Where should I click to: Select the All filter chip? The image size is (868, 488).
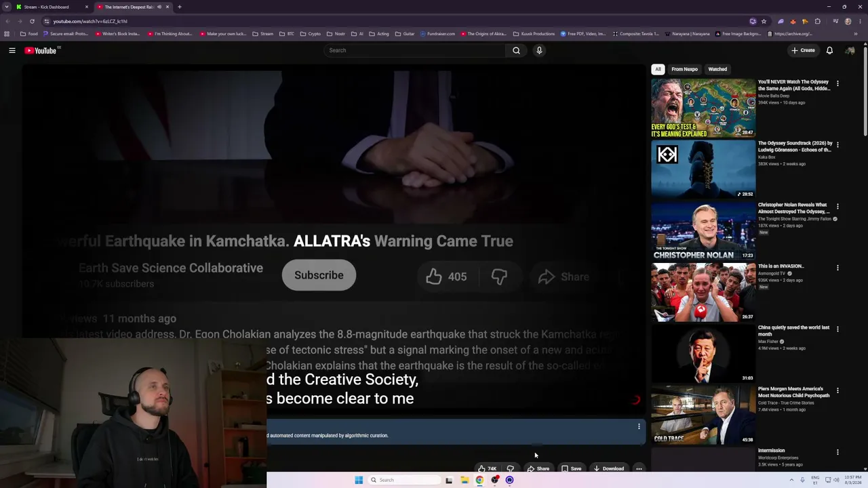tap(658, 69)
